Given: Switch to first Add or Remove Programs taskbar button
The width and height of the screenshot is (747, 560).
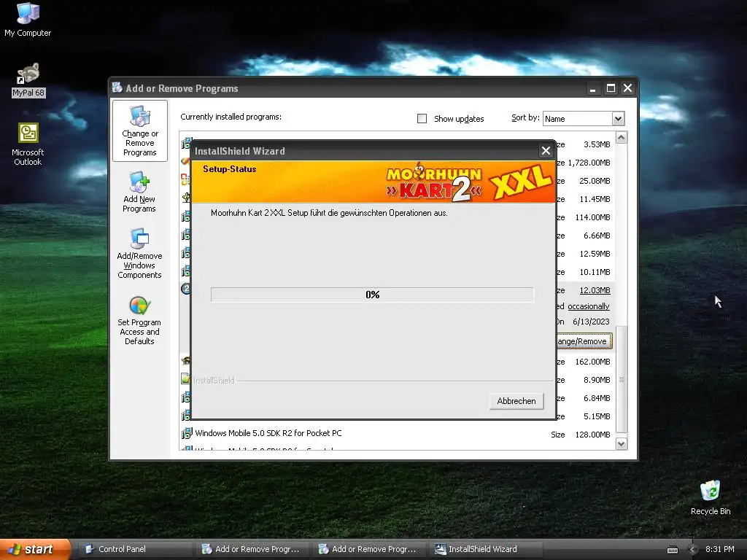Looking at the screenshot, I should (x=252, y=550).
